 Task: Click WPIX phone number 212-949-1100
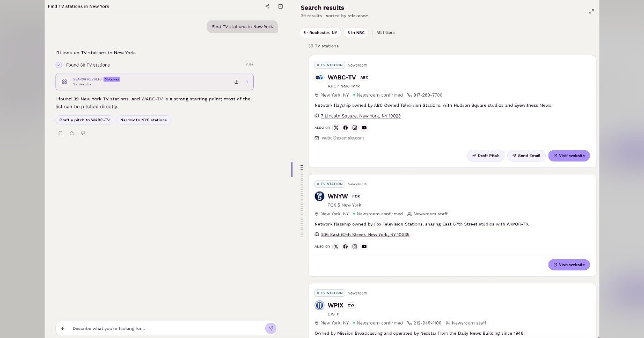[x=427, y=323]
